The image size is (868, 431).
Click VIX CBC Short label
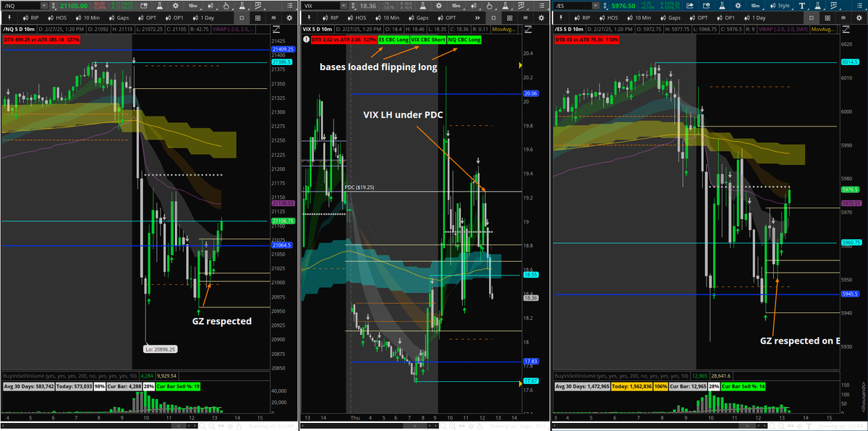click(x=427, y=40)
